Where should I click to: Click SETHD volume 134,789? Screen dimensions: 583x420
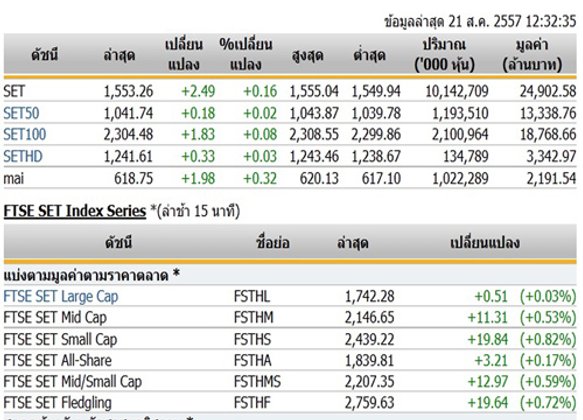[x=466, y=156]
